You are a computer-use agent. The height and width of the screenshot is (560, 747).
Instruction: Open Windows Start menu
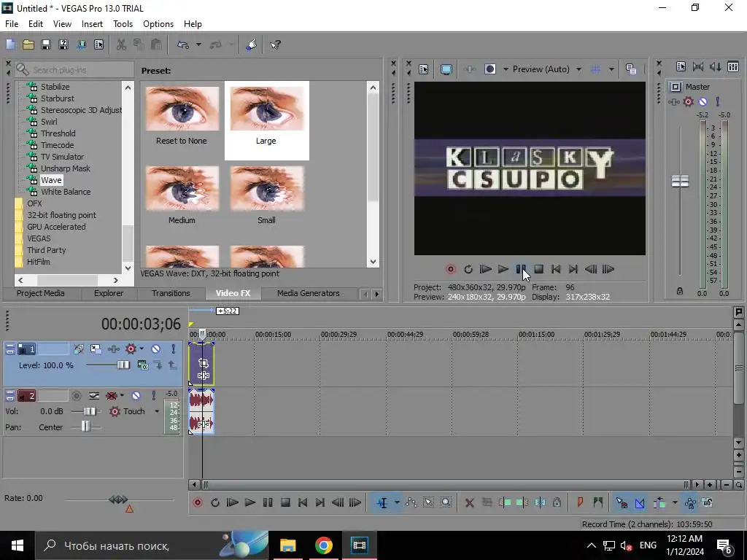18,545
